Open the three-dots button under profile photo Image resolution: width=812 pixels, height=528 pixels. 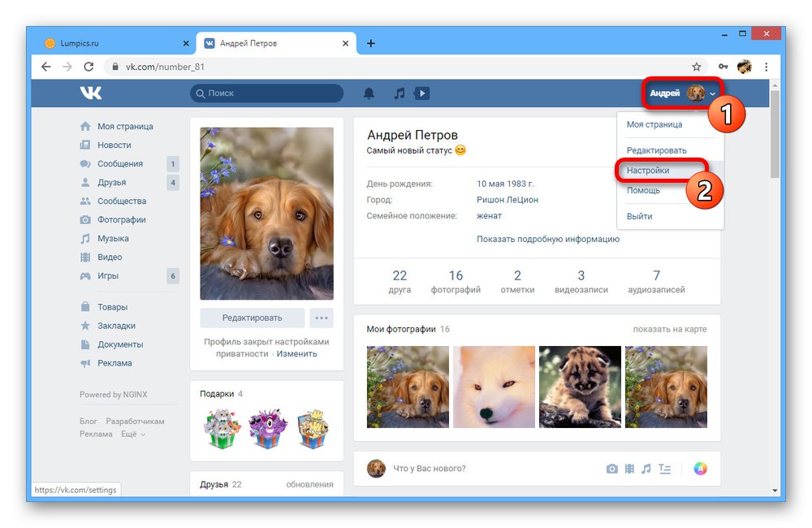tap(321, 318)
